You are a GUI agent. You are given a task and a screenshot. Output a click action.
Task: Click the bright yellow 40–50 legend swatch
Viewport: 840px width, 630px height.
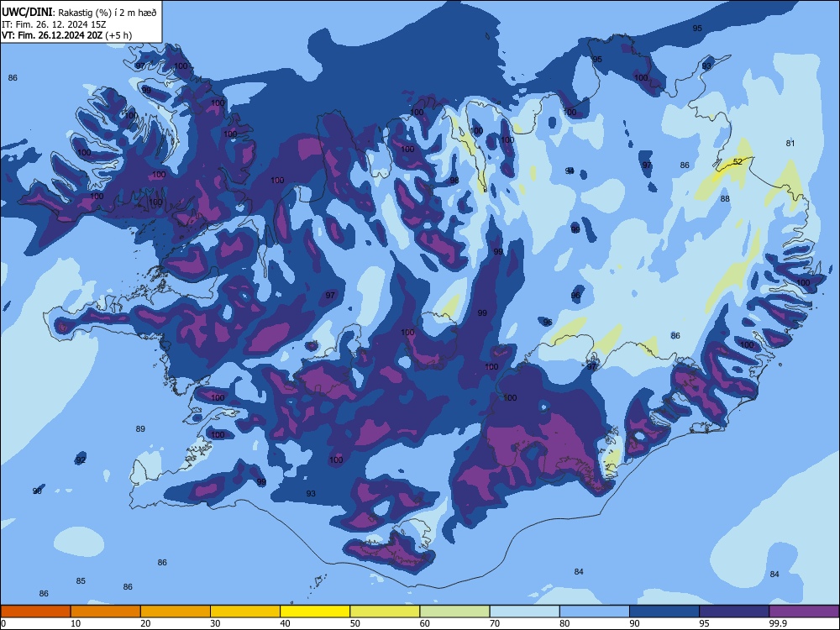(315, 612)
